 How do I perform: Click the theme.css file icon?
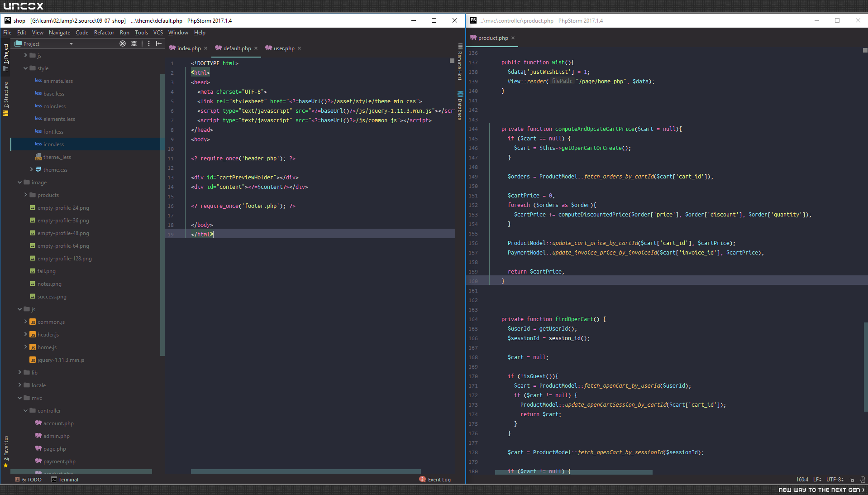click(x=38, y=169)
